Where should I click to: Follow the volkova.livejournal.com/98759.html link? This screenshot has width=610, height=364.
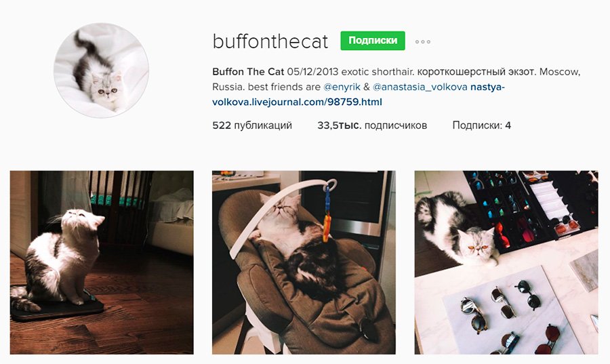click(297, 102)
